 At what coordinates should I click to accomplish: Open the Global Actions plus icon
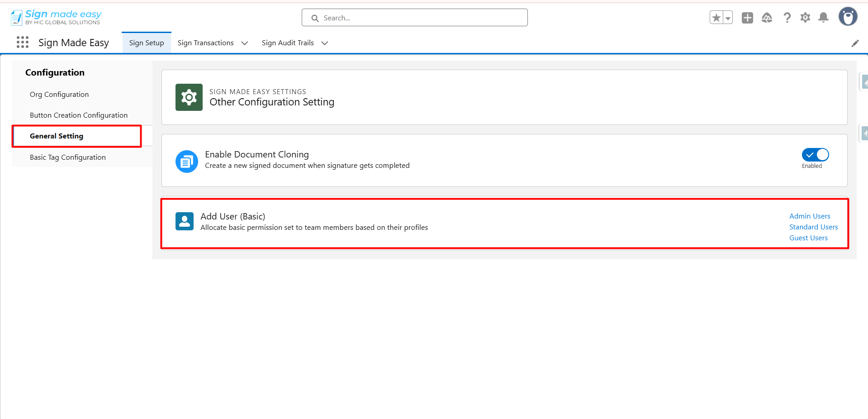747,18
